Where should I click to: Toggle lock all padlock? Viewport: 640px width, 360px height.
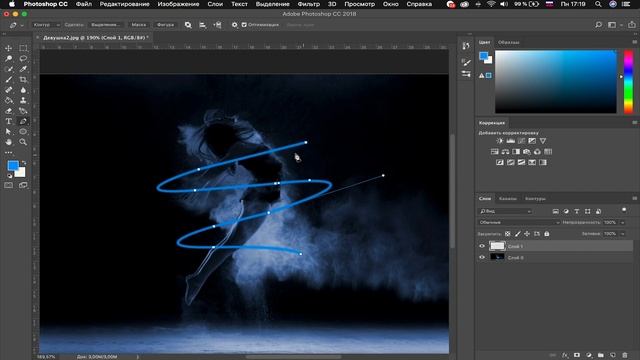coord(547,234)
